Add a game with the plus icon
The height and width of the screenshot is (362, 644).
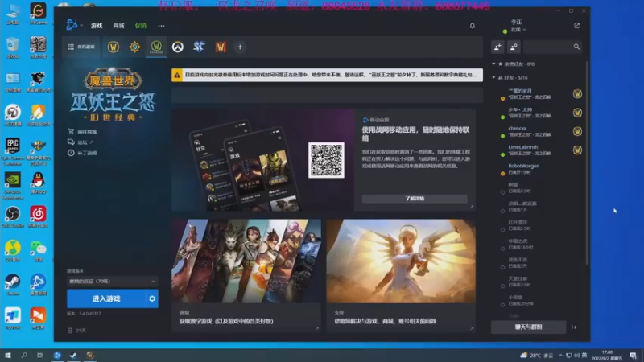(240, 47)
